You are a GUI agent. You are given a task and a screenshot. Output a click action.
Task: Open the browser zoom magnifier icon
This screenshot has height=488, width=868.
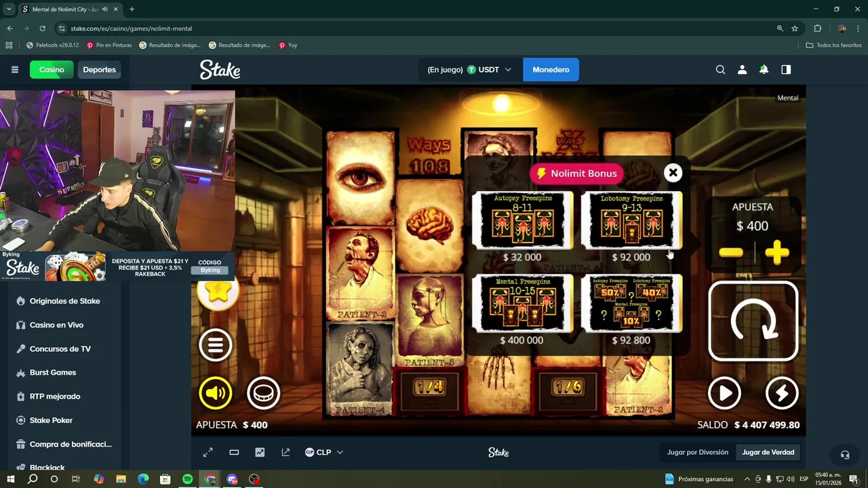coord(780,28)
